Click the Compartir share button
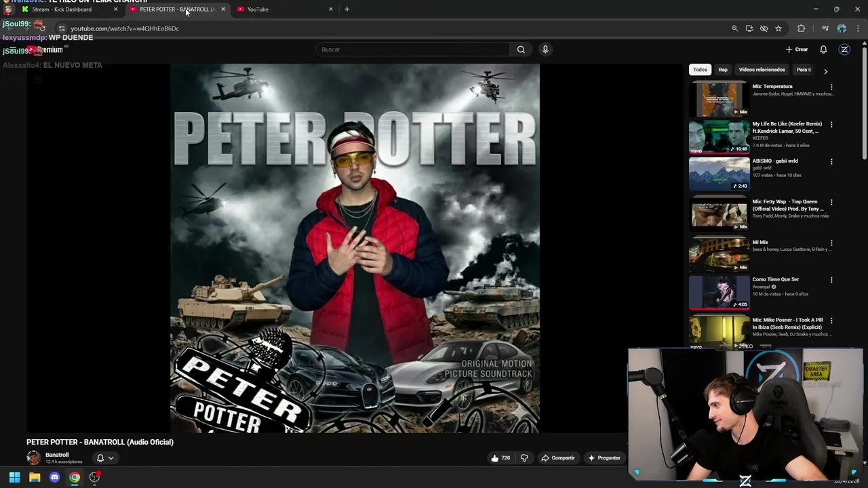 pyautogui.click(x=557, y=458)
